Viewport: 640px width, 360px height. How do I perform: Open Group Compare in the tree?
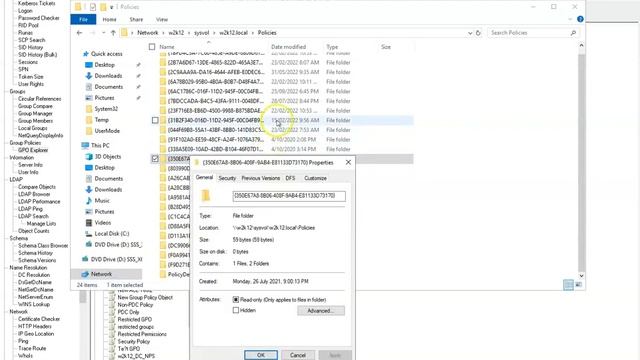35,106
